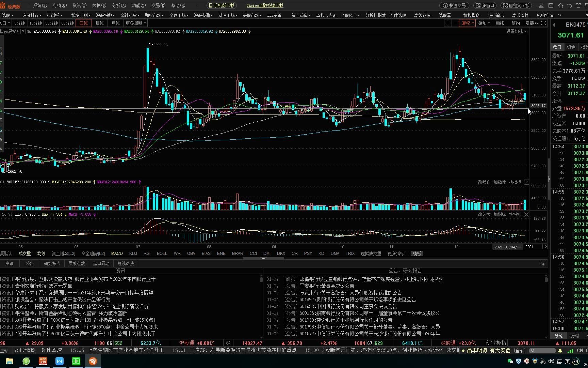Image resolution: width=588 pixels, height=368 pixels.
Task: Open Choice金融终端下载 link
Action: [x=265, y=5]
